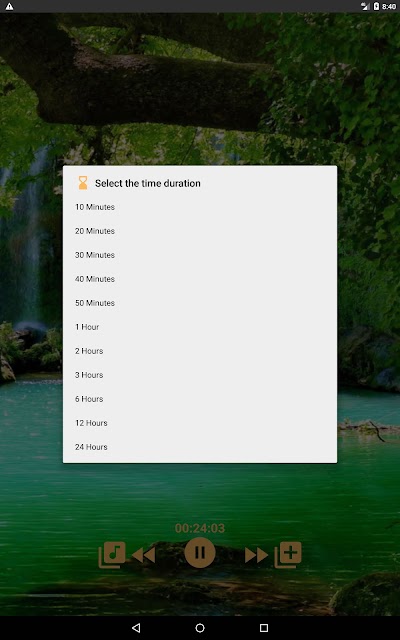Open recent apps with square button
Screen dimensions: 400x640
[x=264, y=628]
